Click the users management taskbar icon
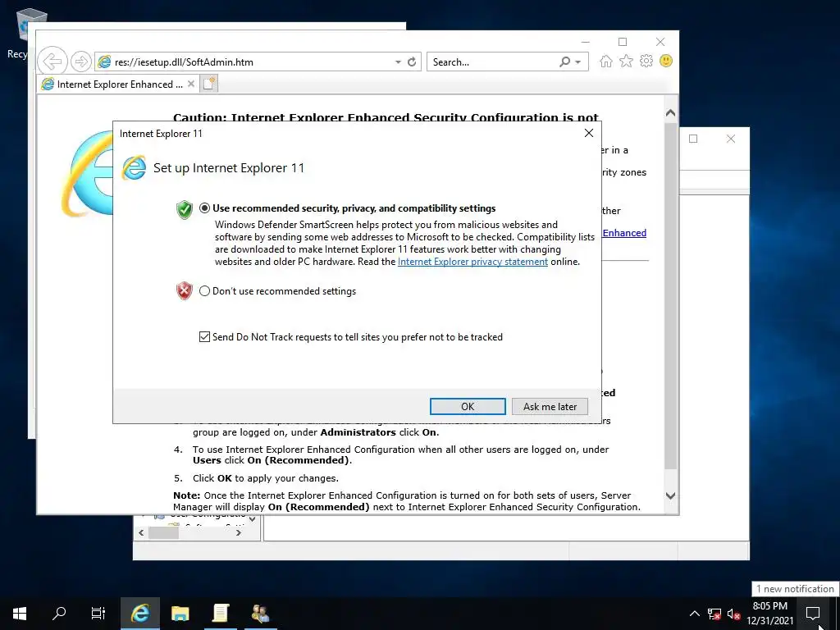Image resolution: width=840 pixels, height=630 pixels. [x=260, y=614]
